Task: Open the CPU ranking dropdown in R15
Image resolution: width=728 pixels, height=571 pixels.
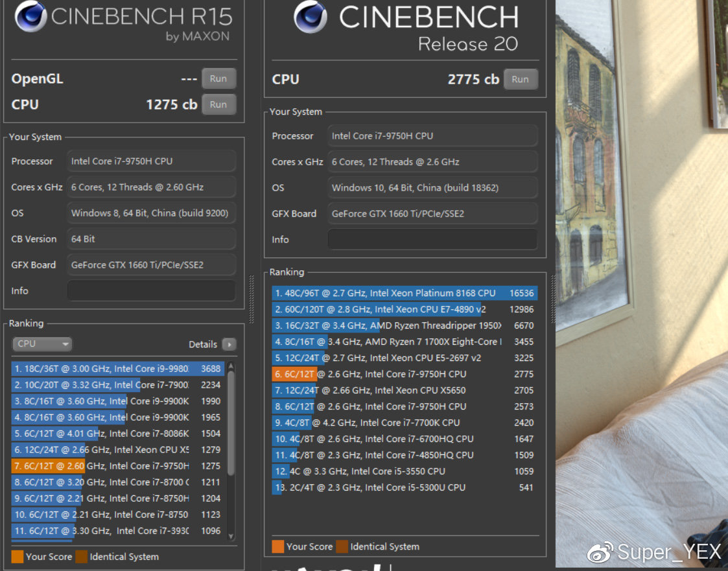Action: (x=41, y=344)
